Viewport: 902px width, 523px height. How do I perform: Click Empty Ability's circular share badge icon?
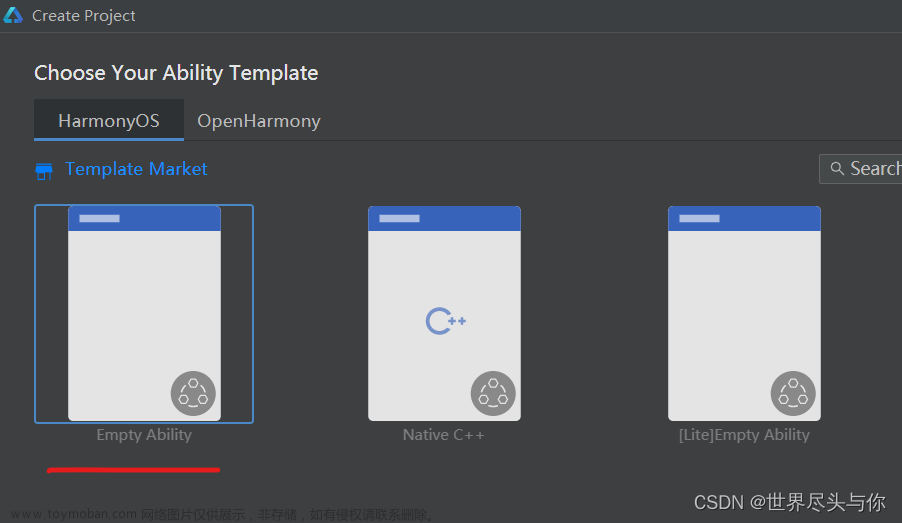point(193,394)
